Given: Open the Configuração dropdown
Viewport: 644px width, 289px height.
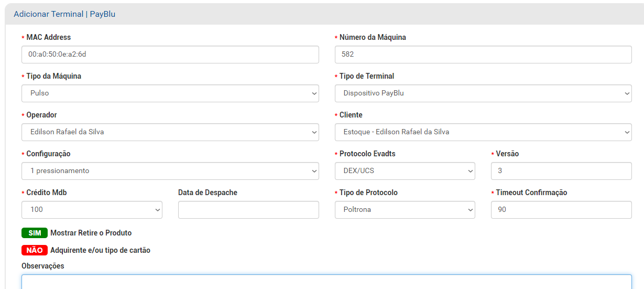Looking at the screenshot, I should coord(170,171).
